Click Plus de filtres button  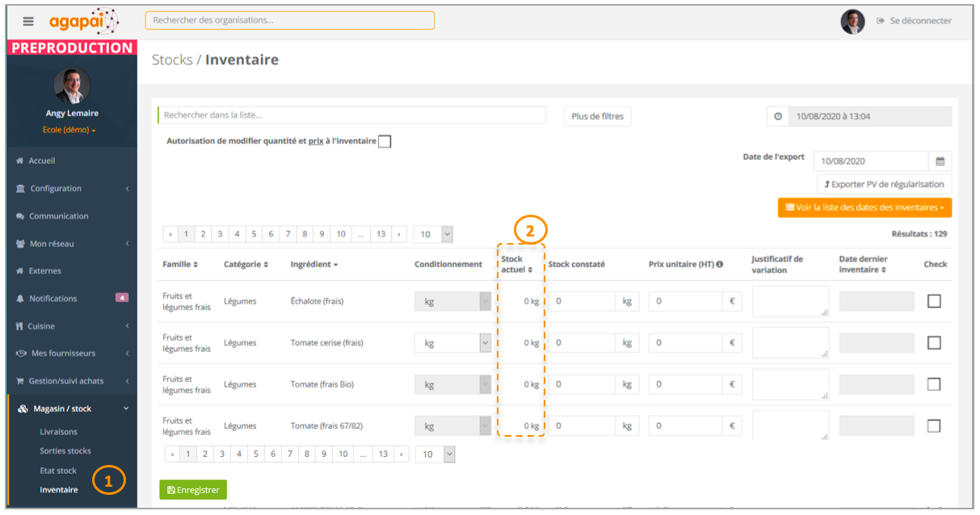(x=597, y=116)
